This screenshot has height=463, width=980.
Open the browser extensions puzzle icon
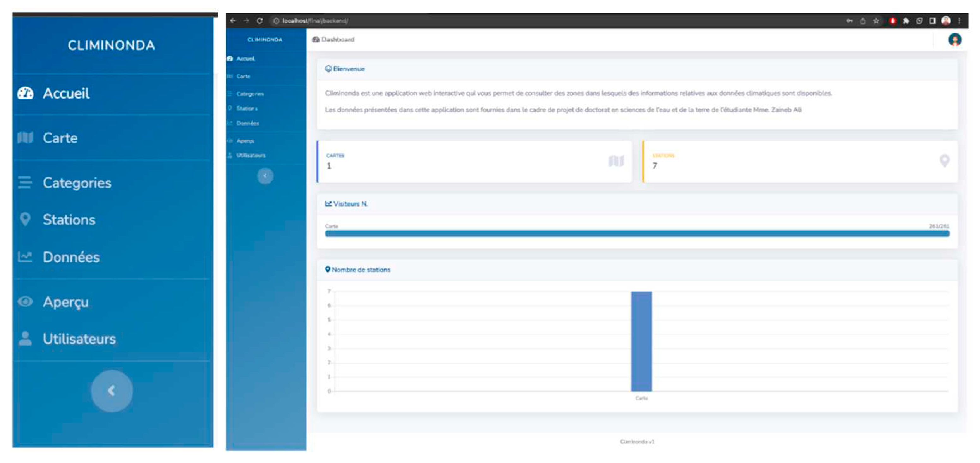[x=906, y=21]
